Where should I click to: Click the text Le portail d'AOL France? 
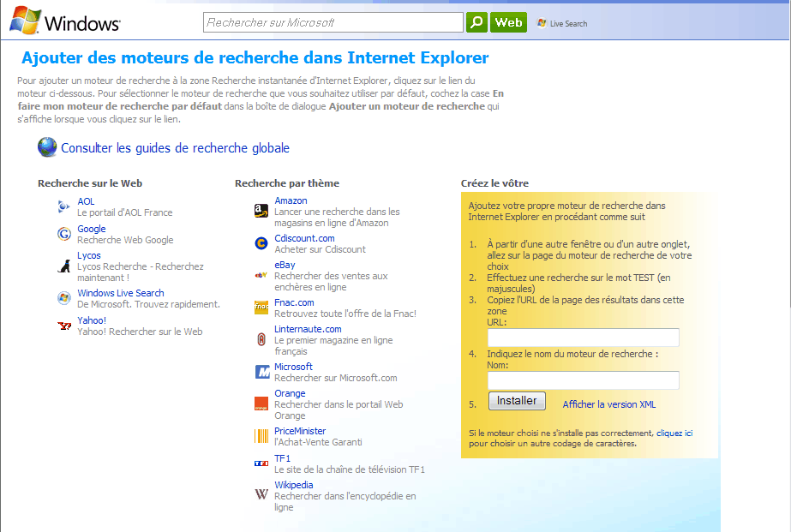(124, 212)
